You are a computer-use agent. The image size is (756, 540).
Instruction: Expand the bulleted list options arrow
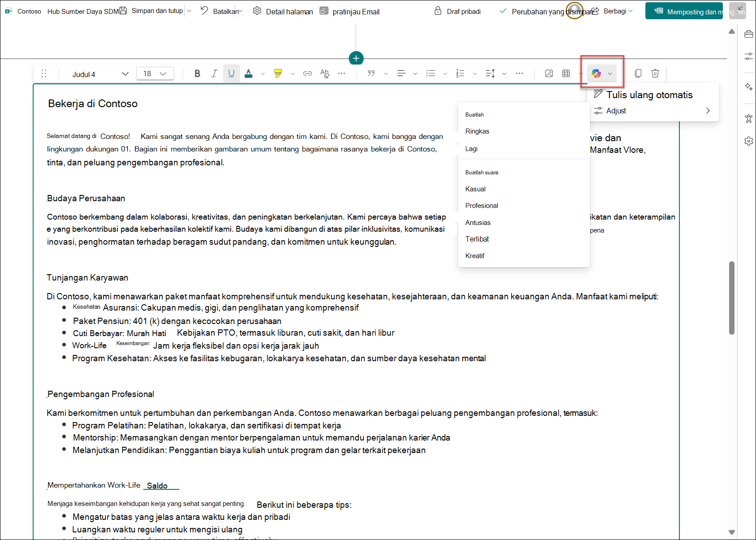point(445,73)
